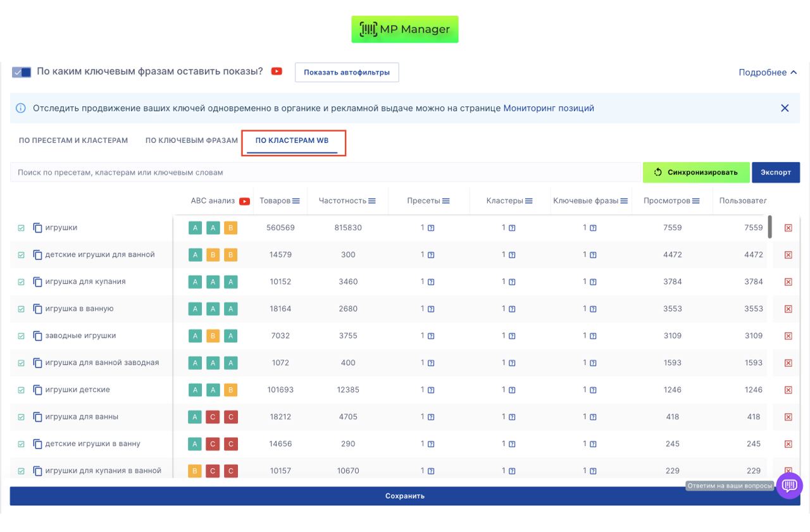The image size is (810, 532).
Task: Play YouTube video next to ключевым фразам heading
Action: pos(277,71)
